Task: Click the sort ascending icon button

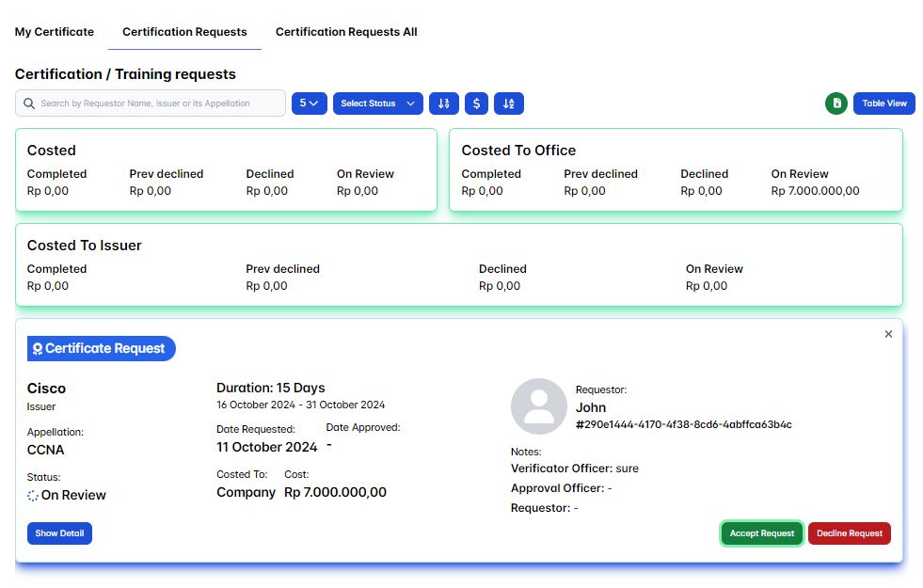Action: pyautogui.click(x=509, y=103)
